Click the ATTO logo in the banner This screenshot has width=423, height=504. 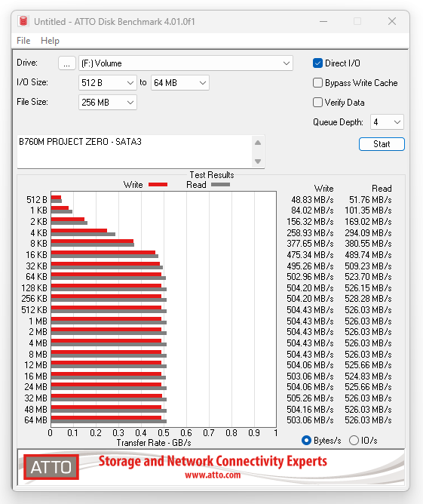click(51, 467)
